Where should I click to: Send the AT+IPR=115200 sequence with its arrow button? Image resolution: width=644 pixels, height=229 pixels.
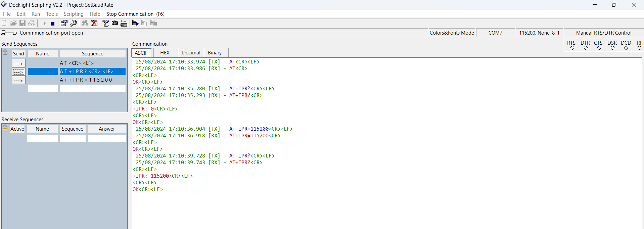point(18,81)
